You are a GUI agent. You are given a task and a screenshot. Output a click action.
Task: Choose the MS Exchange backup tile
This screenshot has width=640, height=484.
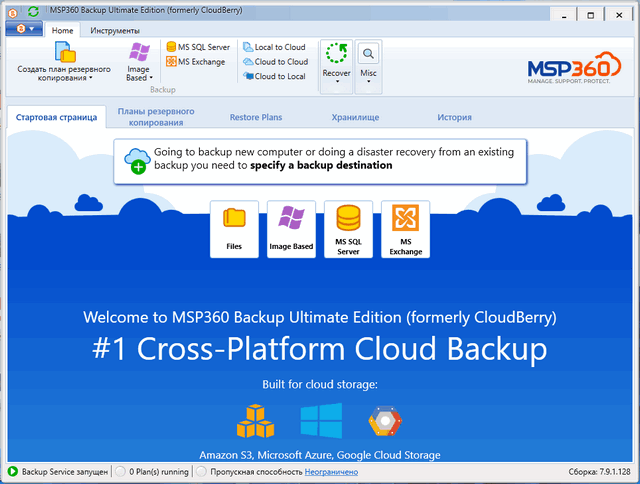coord(405,228)
